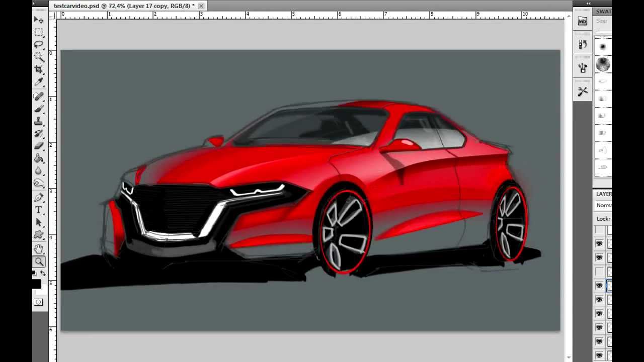This screenshot has height=362, width=644.
Task: Close the testcarvideo.psd document tab
Action: pos(201,6)
